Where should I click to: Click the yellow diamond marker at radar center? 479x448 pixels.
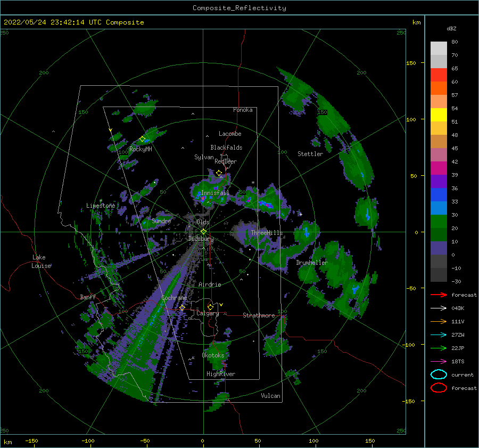203,232
